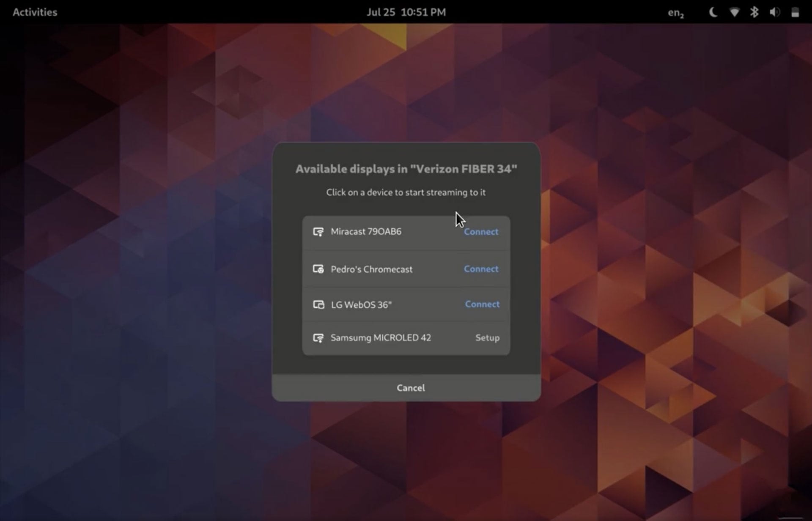Image resolution: width=812 pixels, height=521 pixels.
Task: Click Pedro's Chromecast device icon
Action: [x=318, y=269]
